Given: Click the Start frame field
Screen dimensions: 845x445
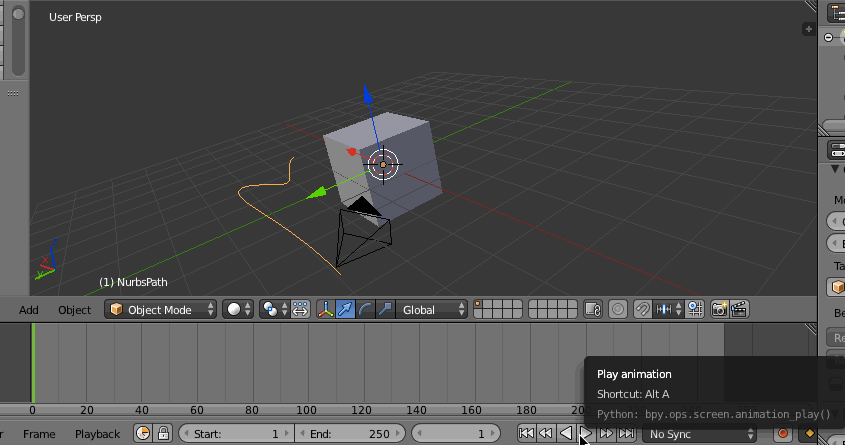Looking at the screenshot, I should (237, 434).
